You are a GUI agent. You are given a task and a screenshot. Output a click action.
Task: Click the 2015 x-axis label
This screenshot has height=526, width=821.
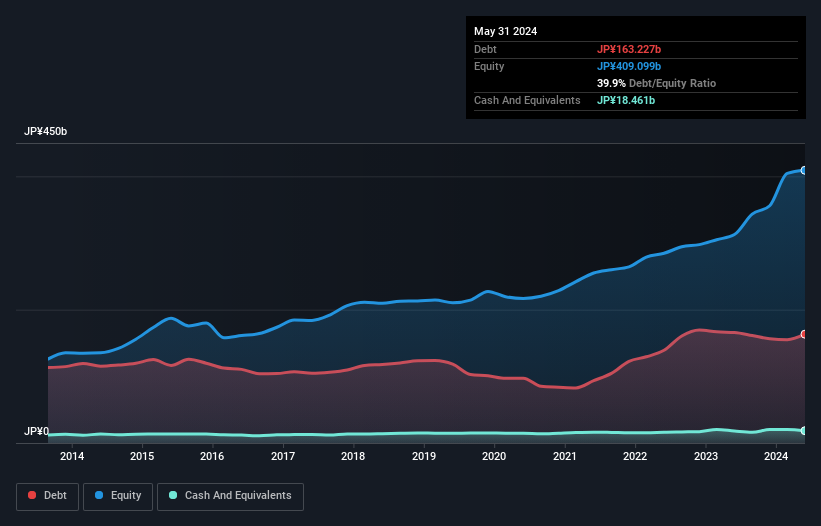tap(142, 456)
